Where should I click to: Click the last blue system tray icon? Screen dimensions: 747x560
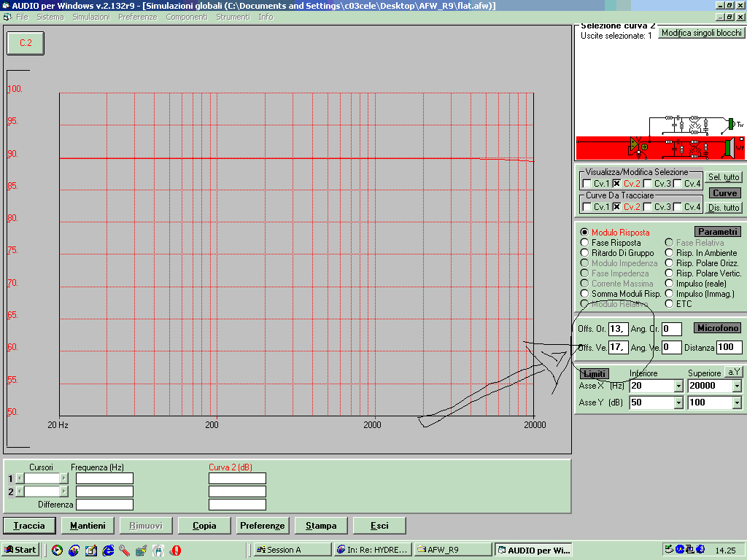[x=700, y=549]
